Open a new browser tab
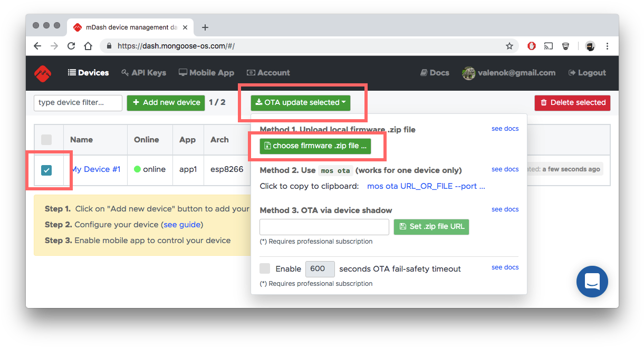This screenshot has width=644, height=347. (205, 27)
